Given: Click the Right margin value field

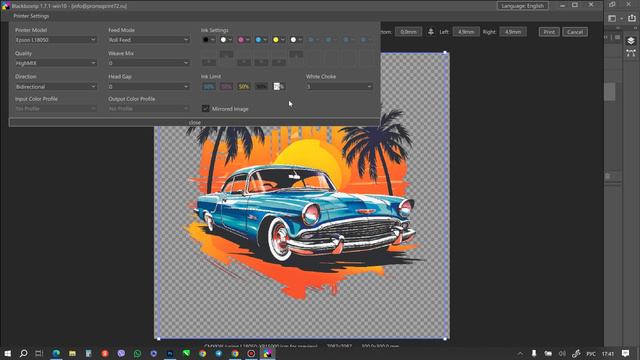Looking at the screenshot, I should [x=513, y=32].
